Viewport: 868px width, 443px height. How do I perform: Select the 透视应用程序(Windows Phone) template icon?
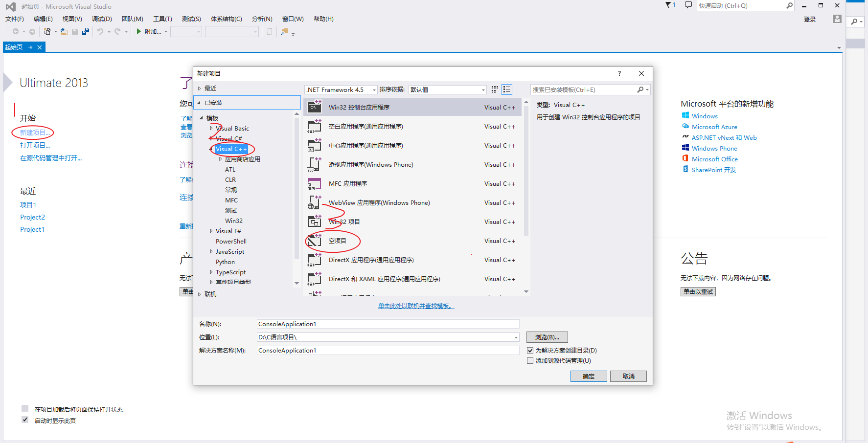click(315, 164)
